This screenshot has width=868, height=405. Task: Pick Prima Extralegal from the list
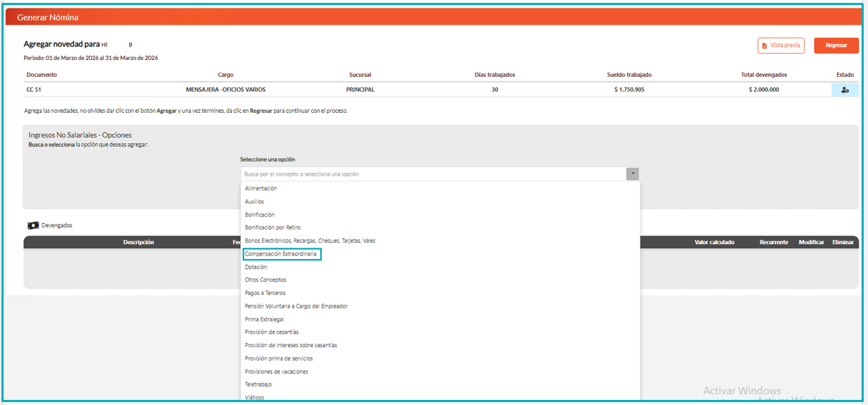coord(264,319)
